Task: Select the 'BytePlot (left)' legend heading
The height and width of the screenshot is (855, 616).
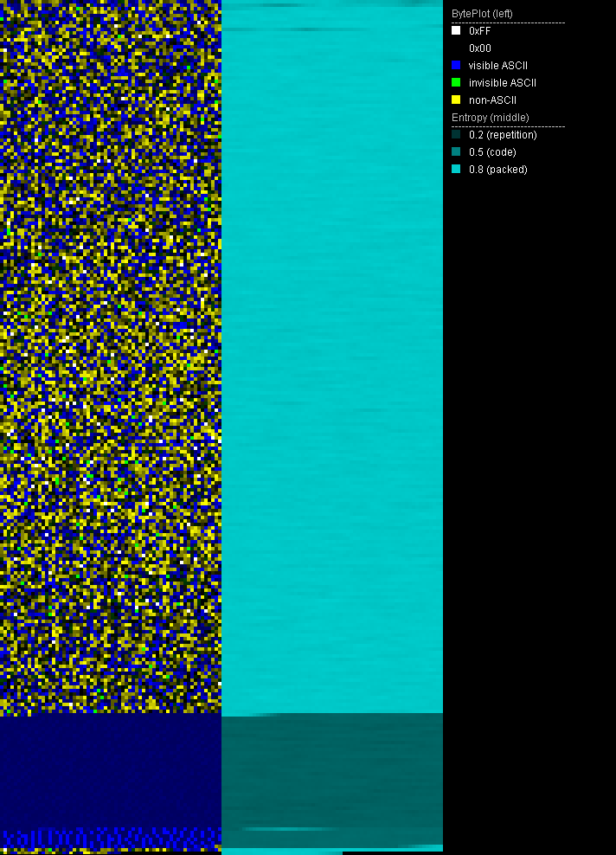Action: pos(482,14)
